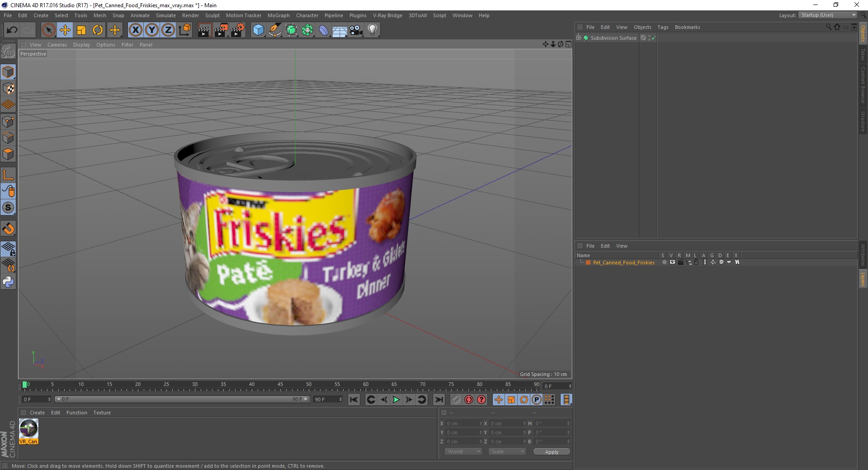Open the Layout Startup dropdown
The width and height of the screenshot is (868, 470).
828,15
